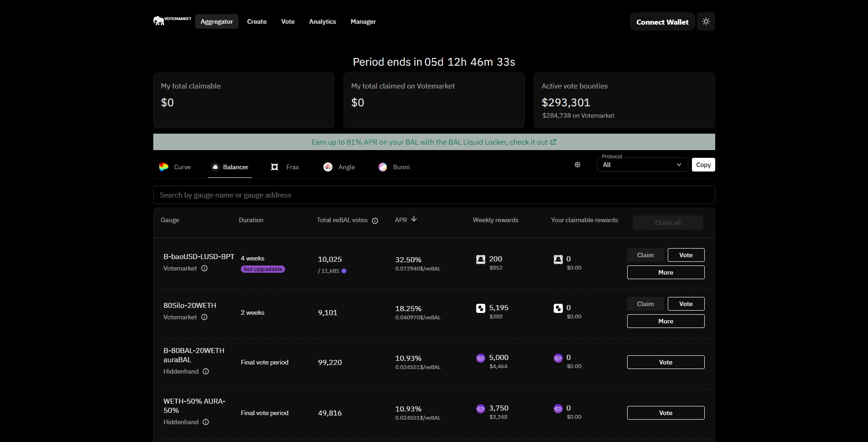Click the purple dot by 11,681 votes
This screenshot has height=442, width=868.
(344, 271)
